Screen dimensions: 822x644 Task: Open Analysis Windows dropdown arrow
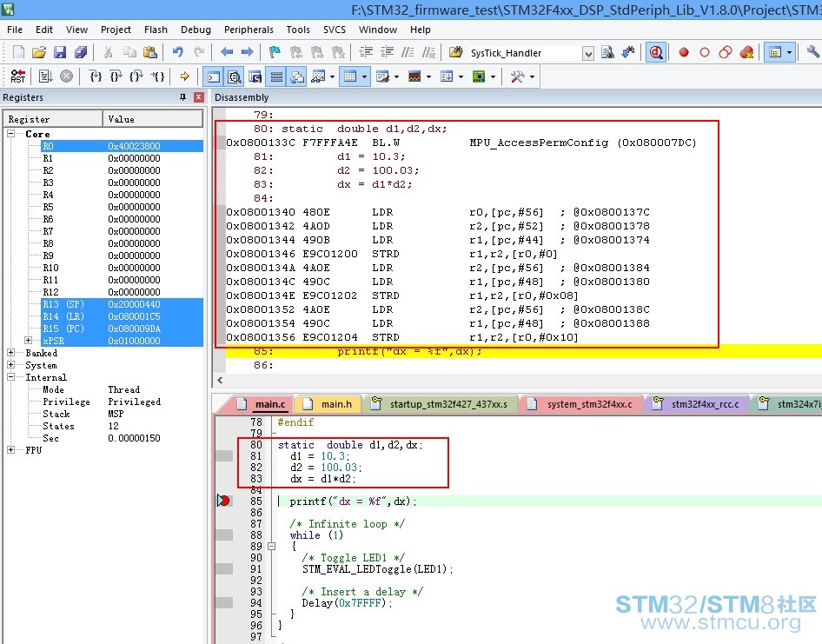pos(428,77)
